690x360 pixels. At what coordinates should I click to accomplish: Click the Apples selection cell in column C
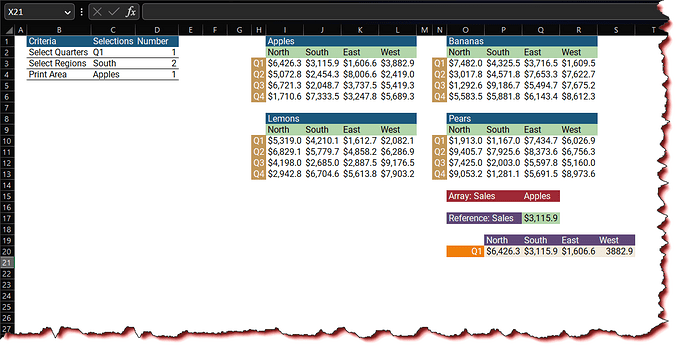click(x=113, y=74)
